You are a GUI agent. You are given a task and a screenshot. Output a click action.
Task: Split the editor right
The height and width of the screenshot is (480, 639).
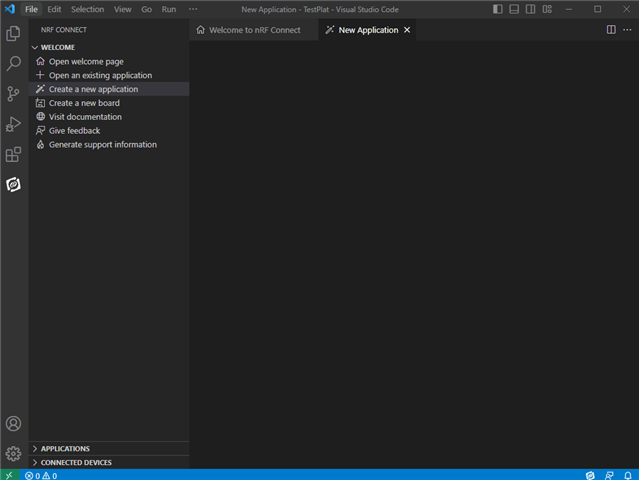coord(611,30)
